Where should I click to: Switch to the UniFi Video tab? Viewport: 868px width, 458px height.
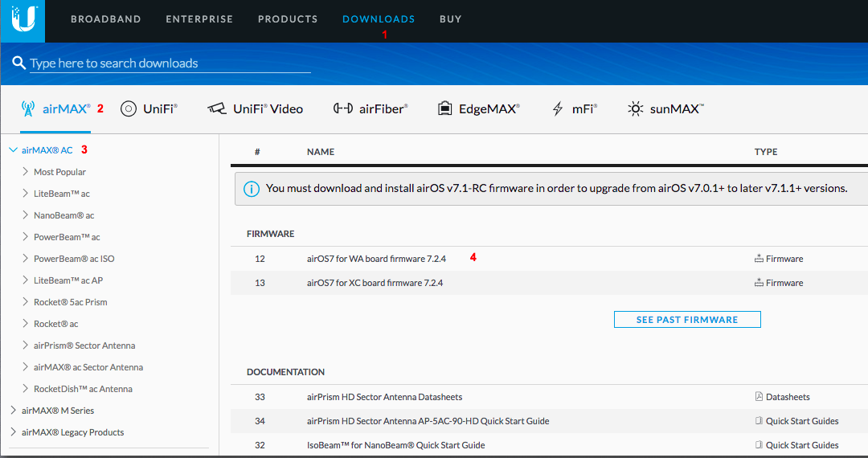256,109
